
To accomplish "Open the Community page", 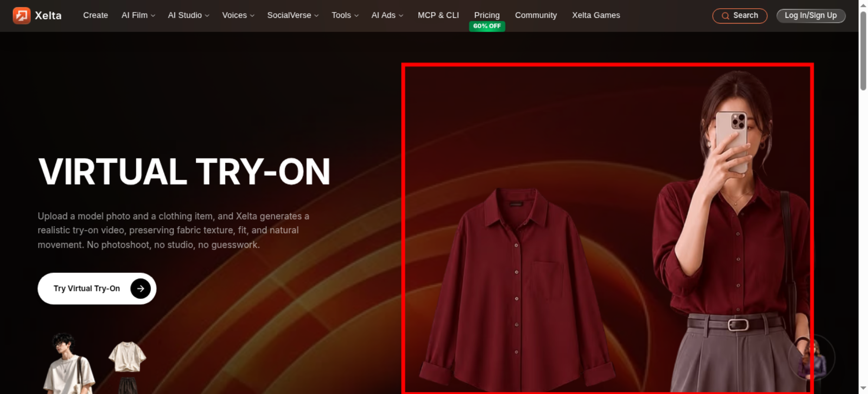I will tap(536, 15).
